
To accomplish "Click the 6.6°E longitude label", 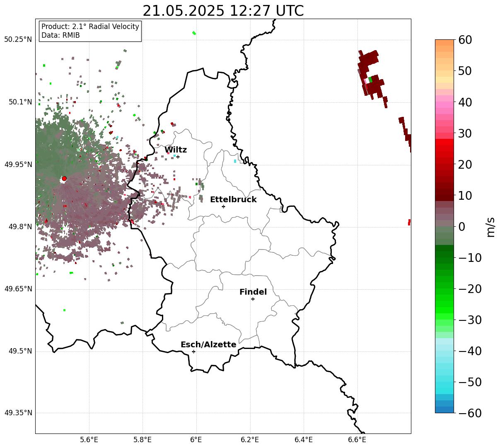I will tap(357, 440).
